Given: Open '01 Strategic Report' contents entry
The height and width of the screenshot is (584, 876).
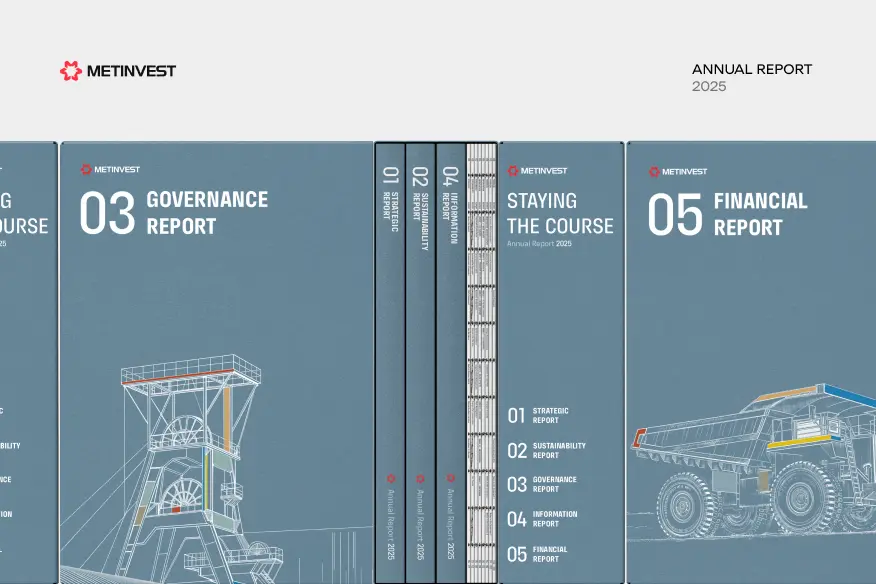Looking at the screenshot, I should click(538, 415).
